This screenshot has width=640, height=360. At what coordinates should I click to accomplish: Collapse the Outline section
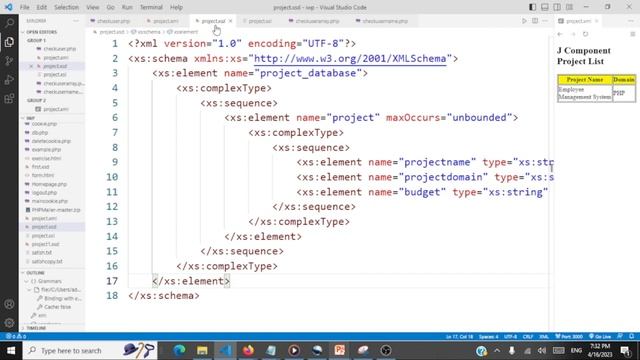(36, 273)
